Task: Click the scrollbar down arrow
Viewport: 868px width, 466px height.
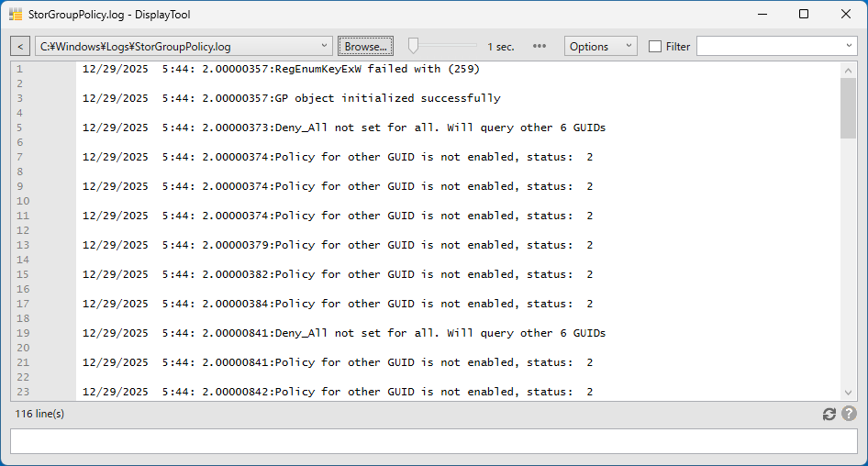Action: (x=848, y=393)
